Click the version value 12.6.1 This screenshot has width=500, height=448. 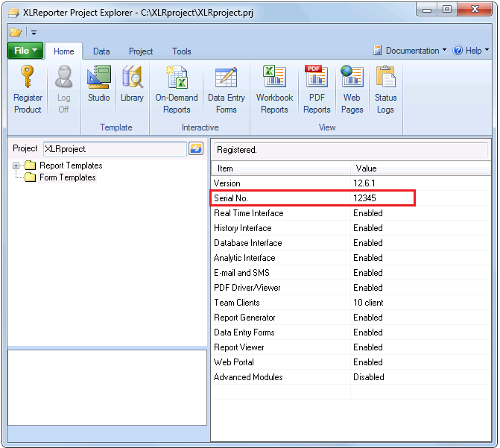coord(364,183)
